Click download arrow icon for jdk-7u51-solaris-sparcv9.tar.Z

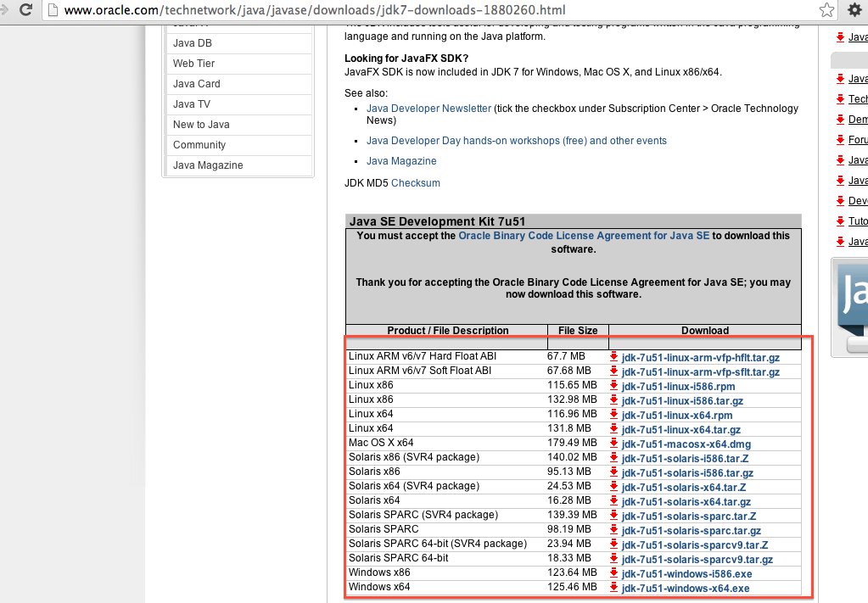614,544
